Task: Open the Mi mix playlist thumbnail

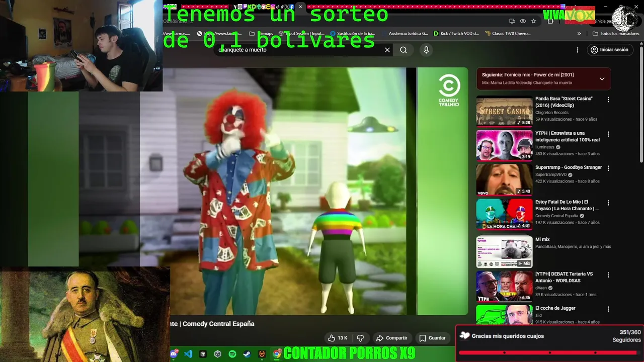Action: click(x=504, y=252)
